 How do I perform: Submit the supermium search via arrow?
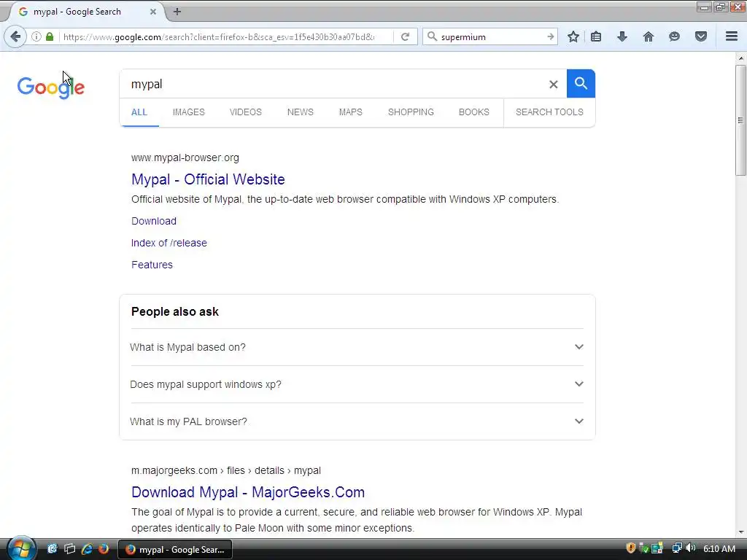[550, 36]
